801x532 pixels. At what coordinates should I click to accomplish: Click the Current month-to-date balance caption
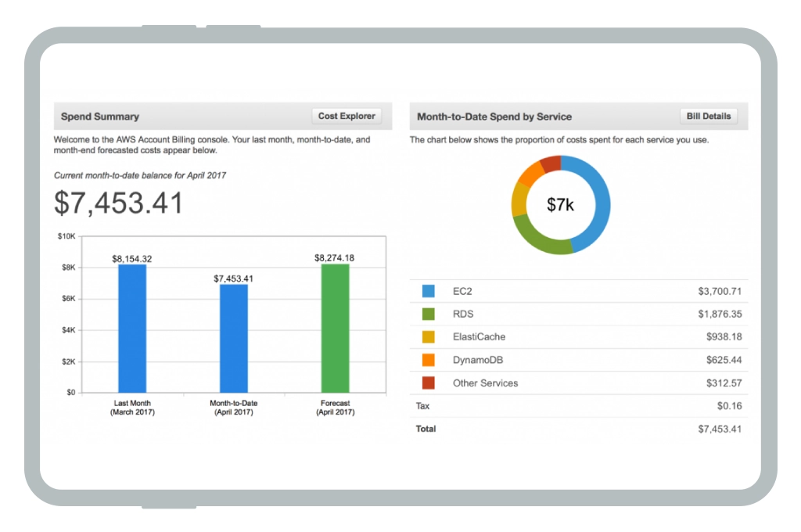[139, 175]
